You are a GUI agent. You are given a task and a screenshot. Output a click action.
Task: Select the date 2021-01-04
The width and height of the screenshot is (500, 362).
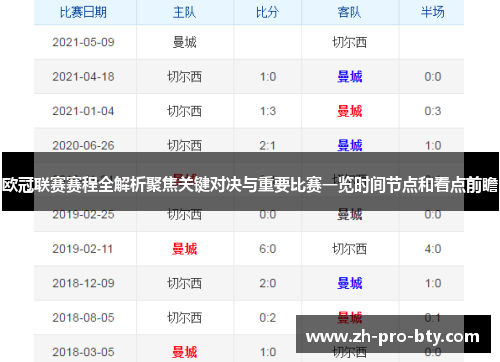click(83, 111)
